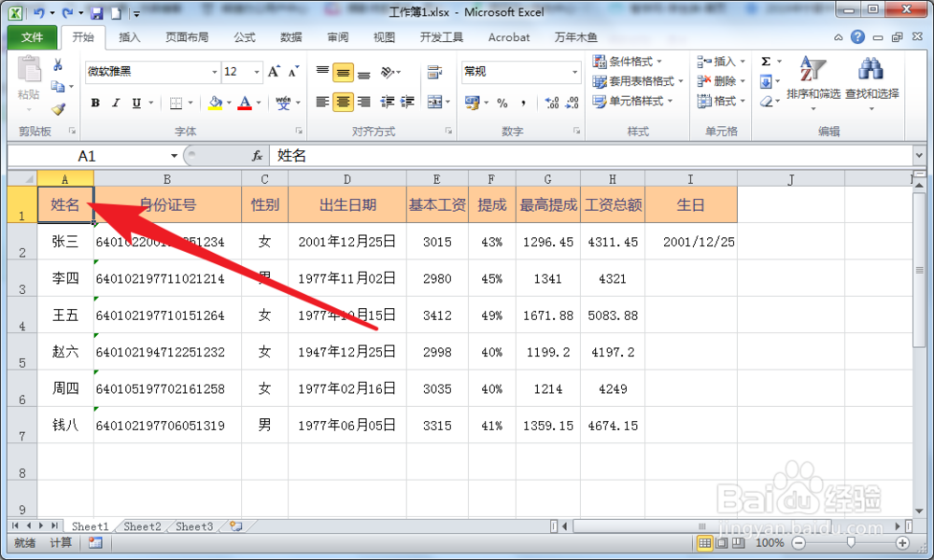Switch to the Review (审阅) tab
Screen dimensions: 934x560
(338, 37)
